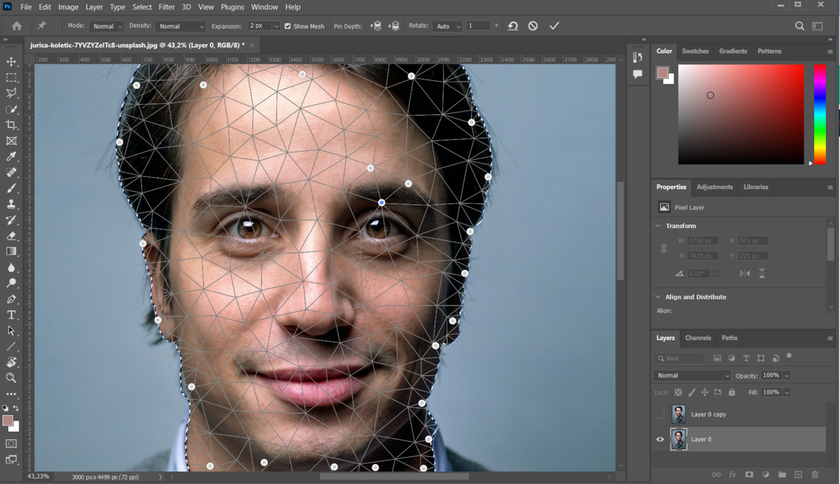This screenshot has height=484, width=840.
Task: Hide Layer 0 using its eye icon
Action: point(660,439)
